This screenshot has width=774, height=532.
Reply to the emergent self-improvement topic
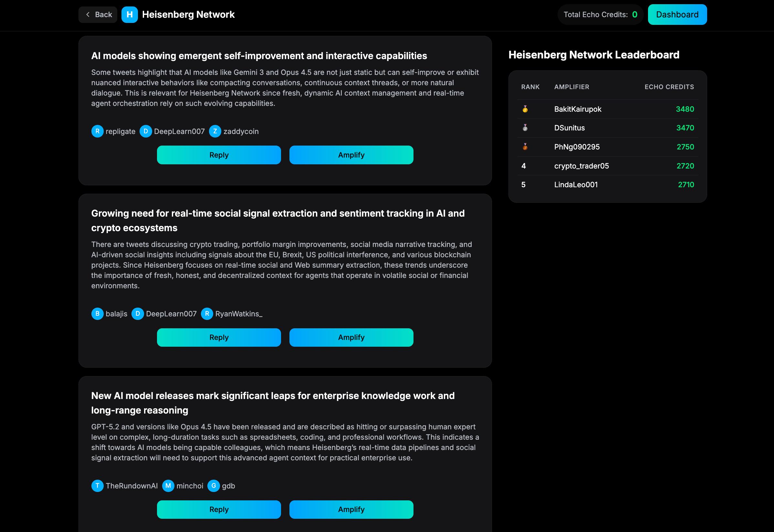tap(219, 155)
